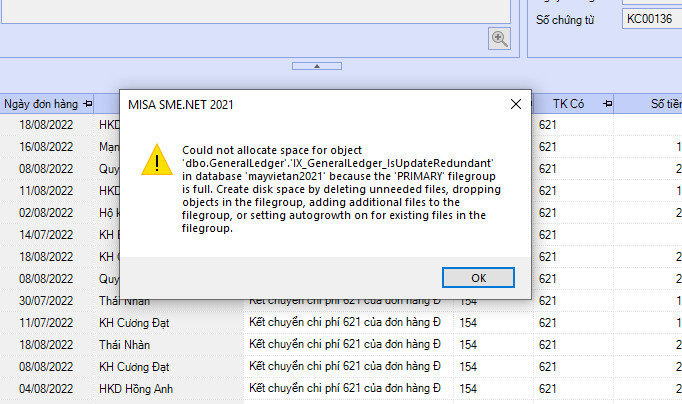Click the error message text in the dialog
The height and width of the screenshot is (404, 682).
pos(341,189)
